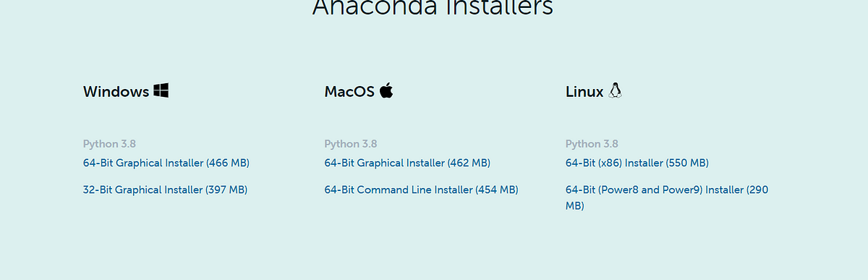The width and height of the screenshot is (868, 280).
Task: Select the Linux section heading text
Action: click(x=584, y=92)
